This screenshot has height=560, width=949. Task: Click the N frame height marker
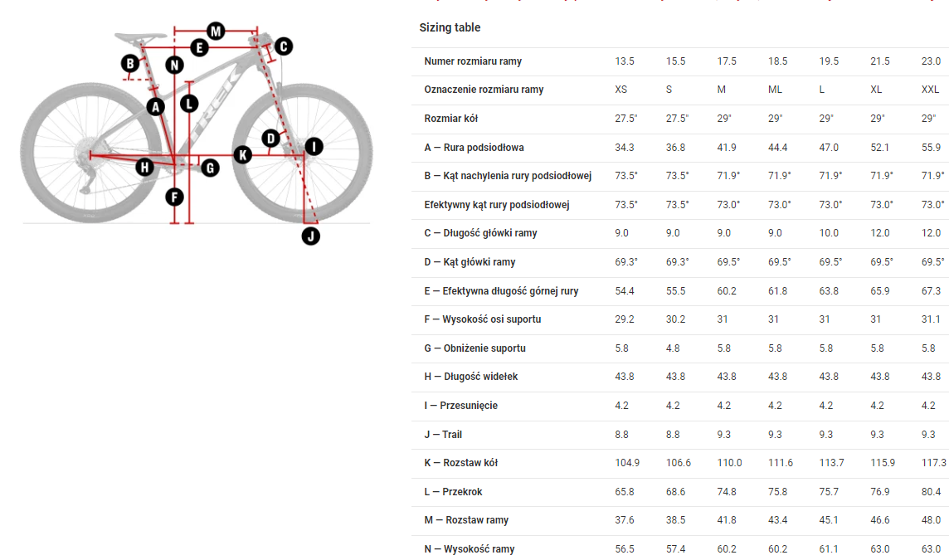pos(174,65)
